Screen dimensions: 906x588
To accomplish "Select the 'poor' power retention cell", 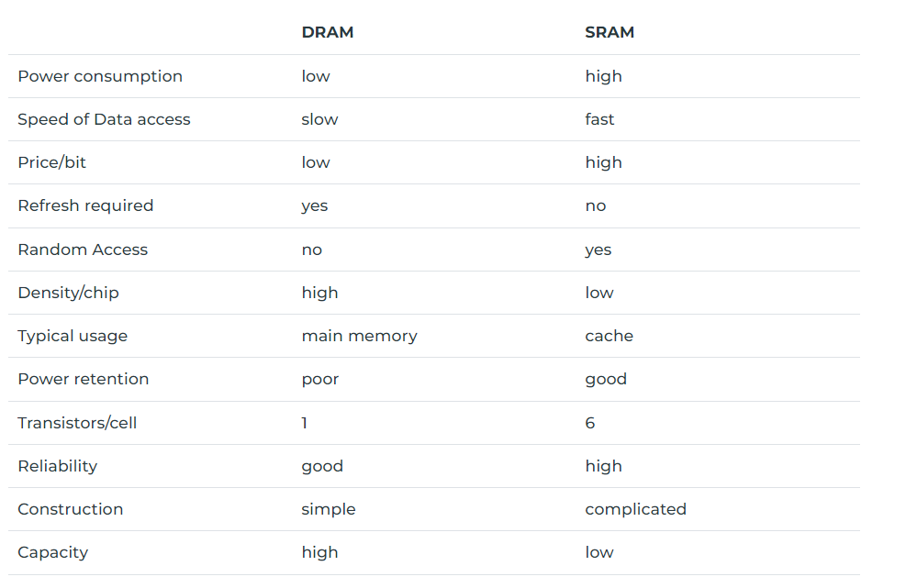I will click(319, 379).
